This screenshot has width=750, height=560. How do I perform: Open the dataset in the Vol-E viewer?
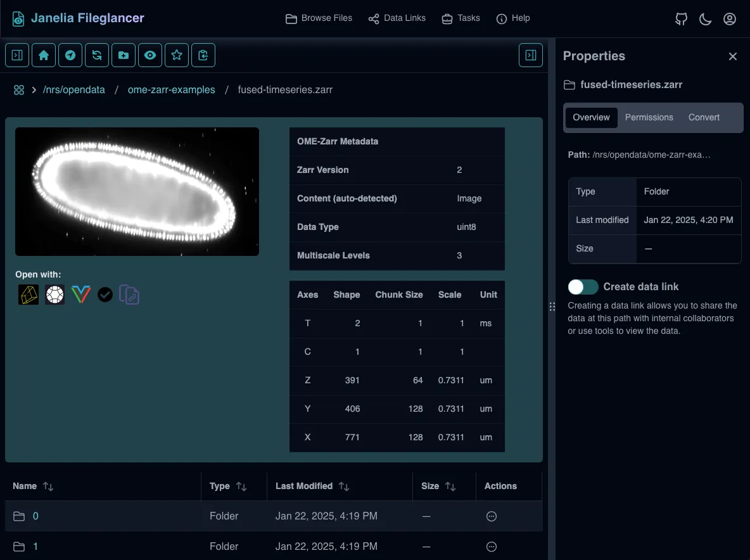coord(80,294)
